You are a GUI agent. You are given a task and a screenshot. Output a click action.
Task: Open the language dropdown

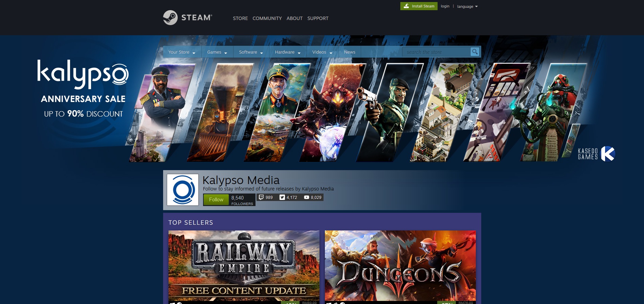click(467, 6)
